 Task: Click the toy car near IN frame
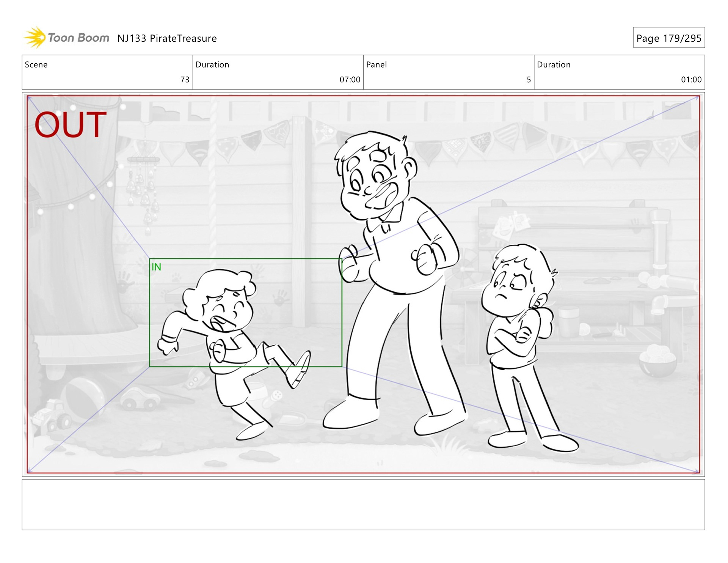pos(140,398)
